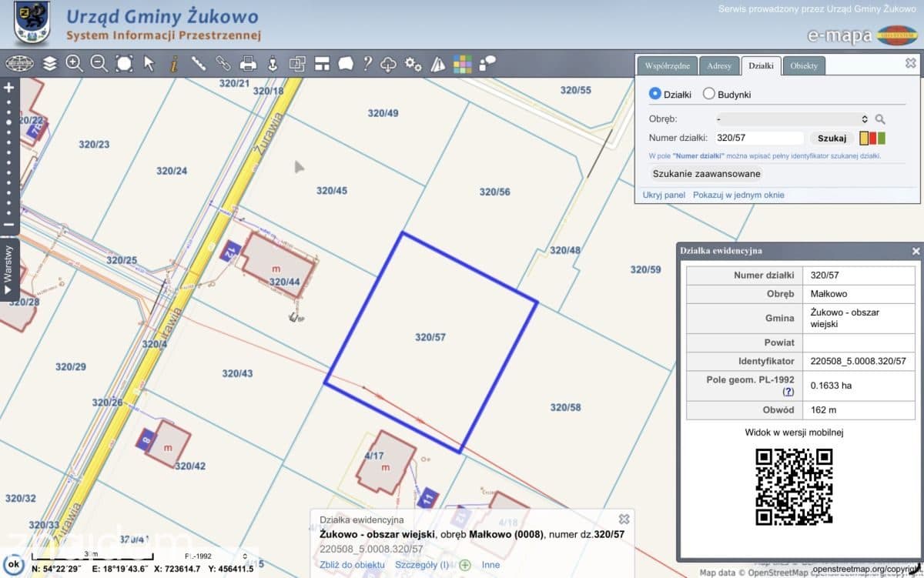Select the arrow pointer tool

(x=149, y=64)
